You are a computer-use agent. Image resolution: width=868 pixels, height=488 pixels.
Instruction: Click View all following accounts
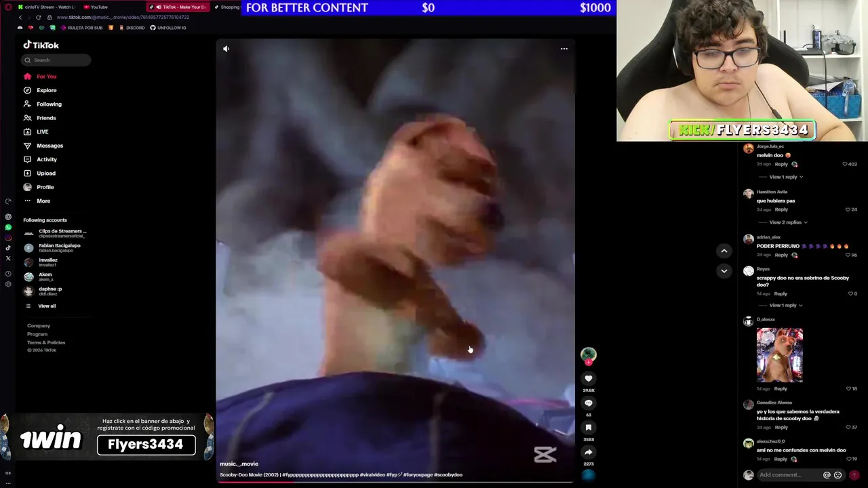[41, 306]
